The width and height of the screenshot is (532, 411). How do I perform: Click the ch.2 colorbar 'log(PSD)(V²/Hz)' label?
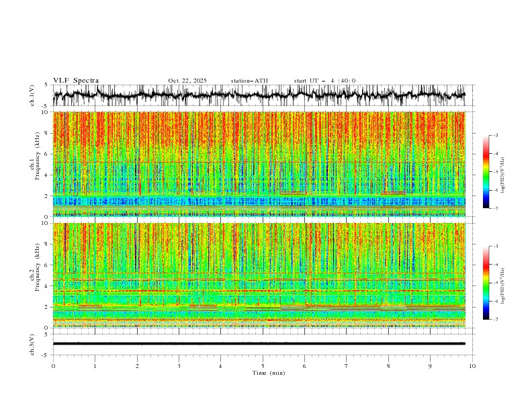click(x=503, y=286)
